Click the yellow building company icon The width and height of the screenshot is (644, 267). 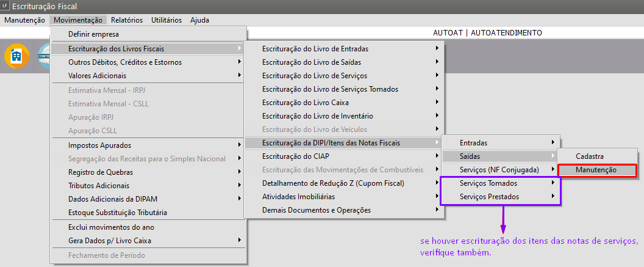coord(17,56)
